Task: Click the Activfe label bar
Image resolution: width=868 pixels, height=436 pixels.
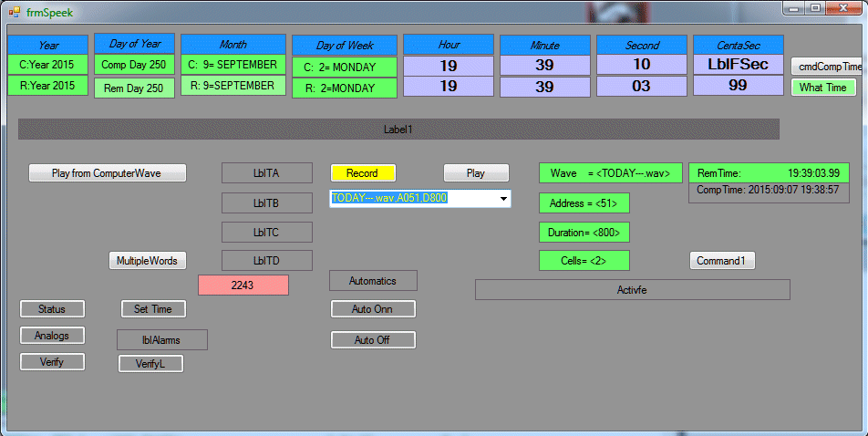Action: (x=633, y=290)
